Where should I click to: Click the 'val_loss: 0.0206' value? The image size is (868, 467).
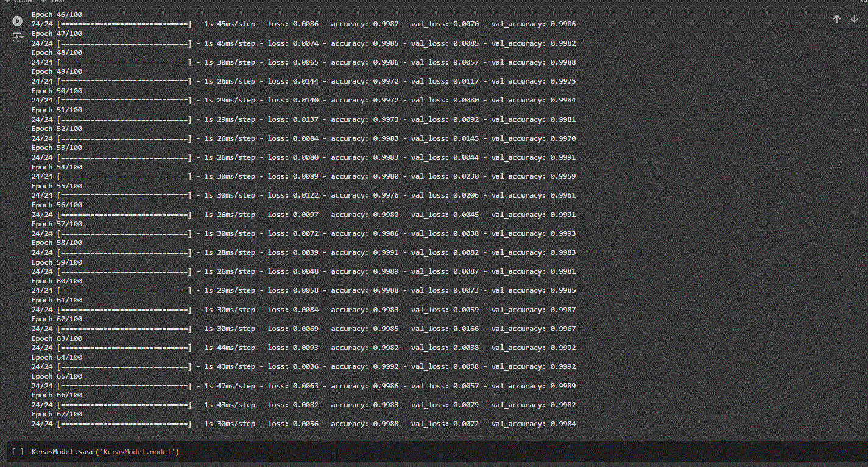445,195
